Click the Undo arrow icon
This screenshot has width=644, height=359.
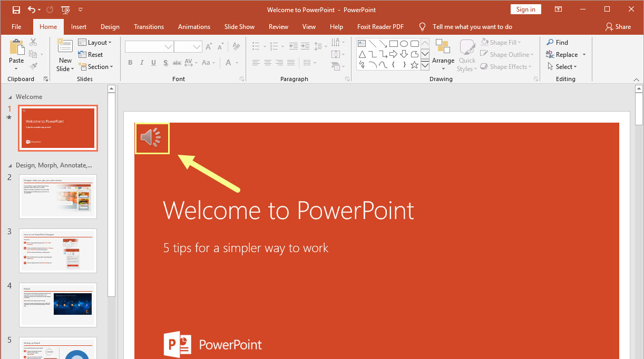coord(32,9)
